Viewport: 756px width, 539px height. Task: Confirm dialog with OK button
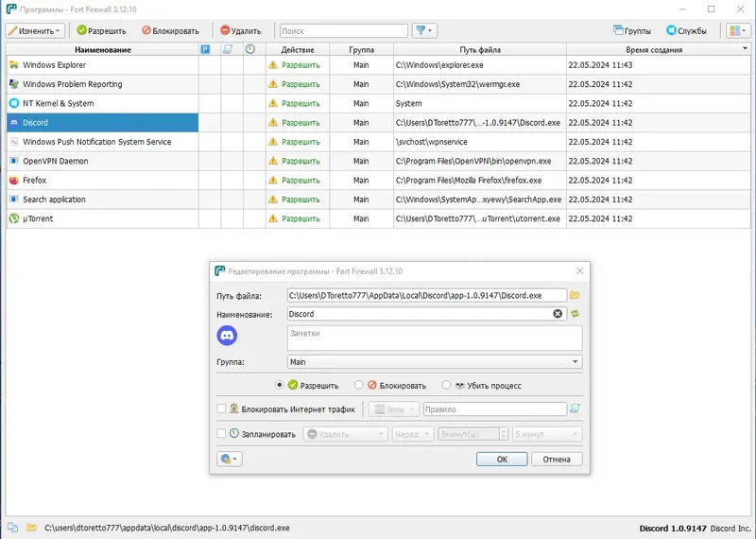502,459
